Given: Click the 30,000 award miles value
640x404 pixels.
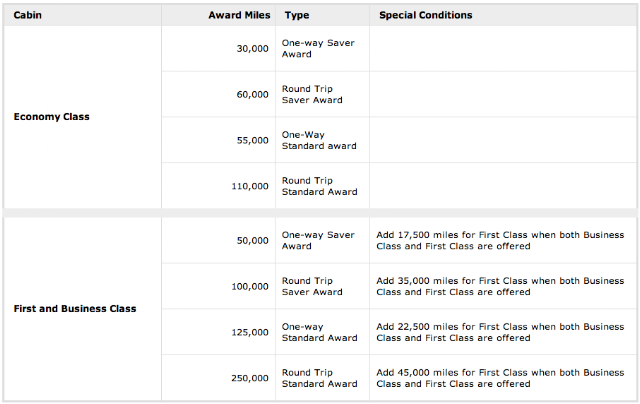Looking at the screenshot, I should click(251, 49).
